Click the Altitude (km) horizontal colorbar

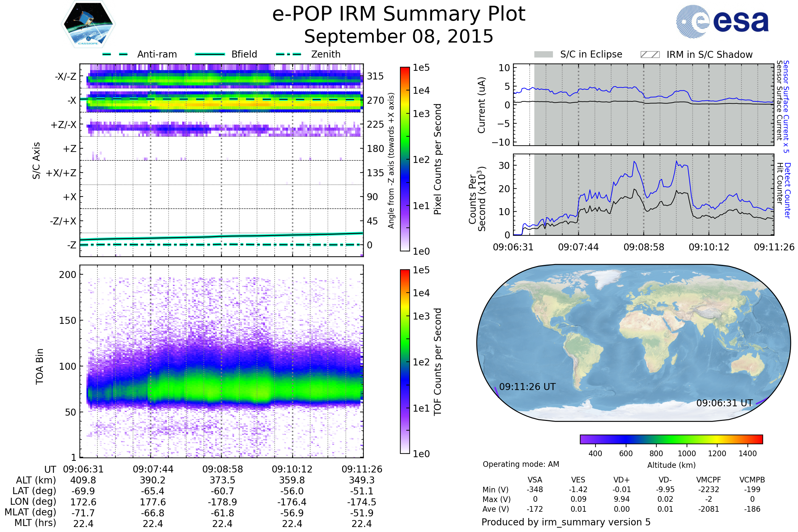(671, 439)
